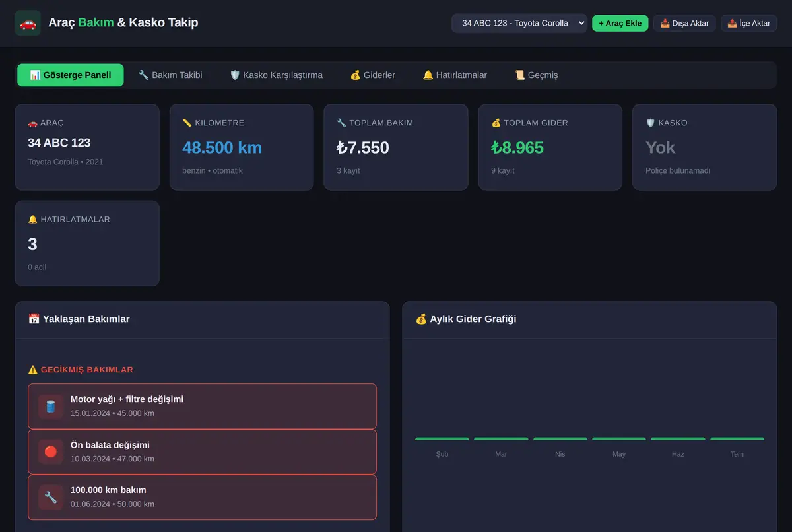The height and width of the screenshot is (532, 792).
Task: Open the Hatırlatmalar stat card
Action: coord(87,244)
